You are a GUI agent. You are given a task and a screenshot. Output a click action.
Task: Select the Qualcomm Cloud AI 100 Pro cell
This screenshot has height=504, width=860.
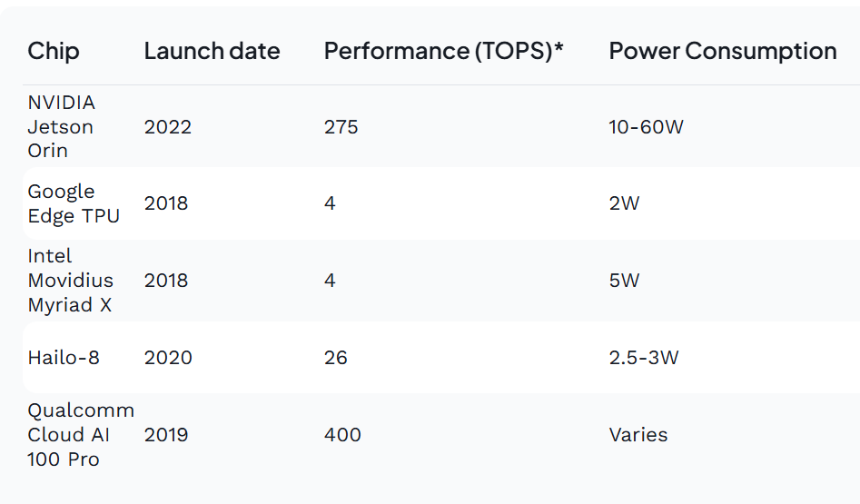[81, 435]
